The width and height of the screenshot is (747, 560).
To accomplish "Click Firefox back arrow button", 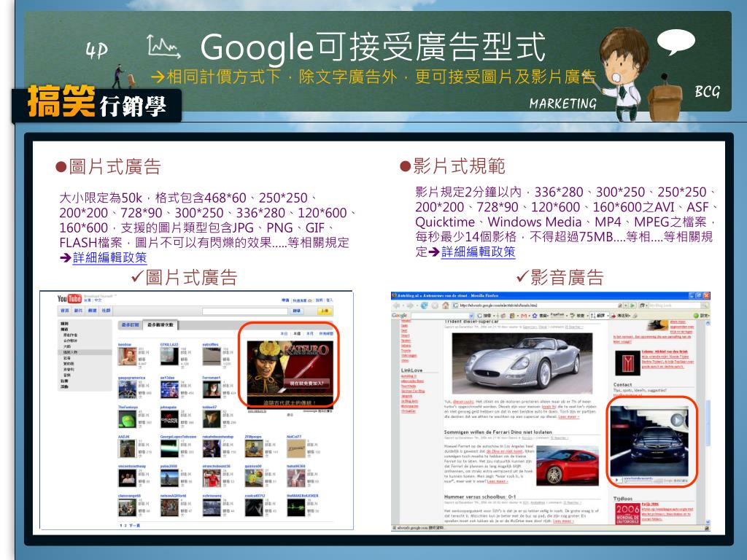I will click(398, 306).
